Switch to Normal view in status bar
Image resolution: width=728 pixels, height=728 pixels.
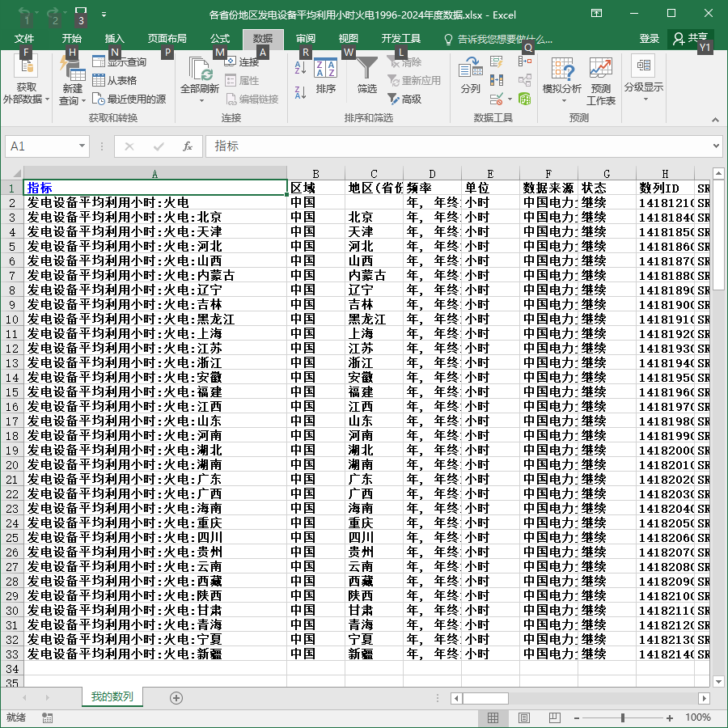pyautogui.click(x=493, y=717)
